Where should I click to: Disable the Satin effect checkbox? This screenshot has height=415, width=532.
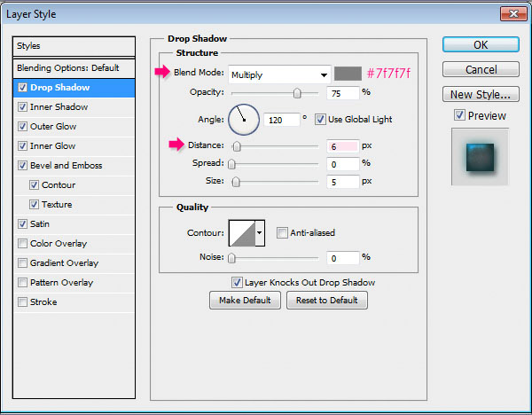[22, 224]
